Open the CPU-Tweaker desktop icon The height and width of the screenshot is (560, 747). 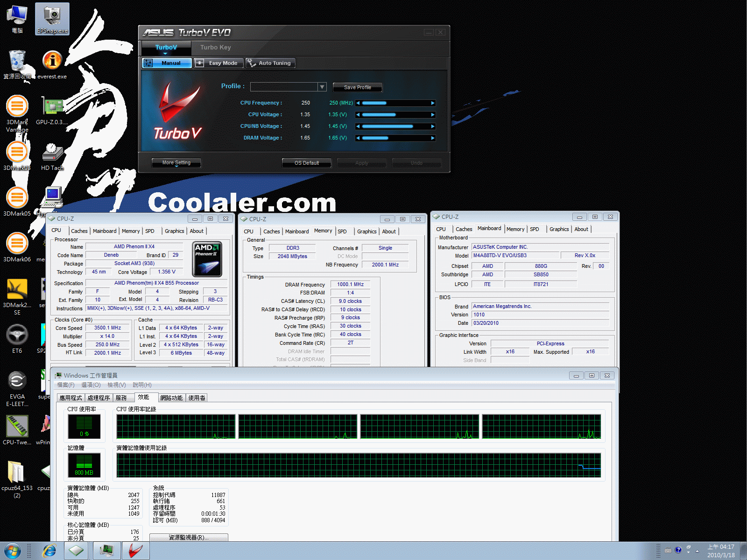point(17,431)
